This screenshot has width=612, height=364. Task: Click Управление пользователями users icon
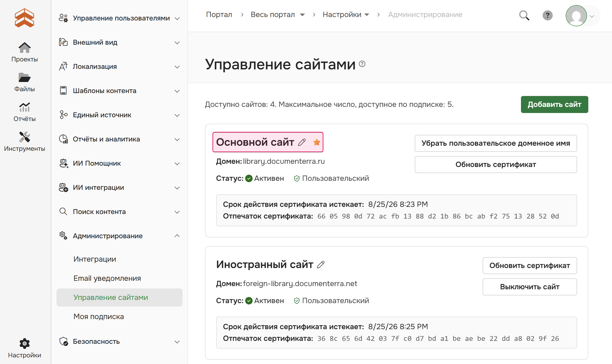click(x=63, y=18)
